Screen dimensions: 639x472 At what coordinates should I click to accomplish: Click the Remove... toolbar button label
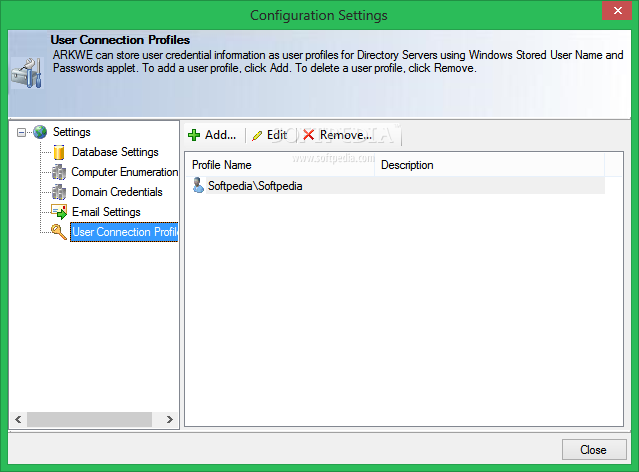click(346, 135)
